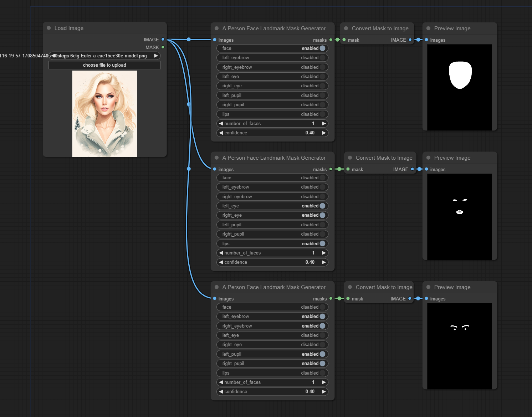Click the bottom Preview Image node title
This screenshot has width=532, height=417.
(x=452, y=287)
